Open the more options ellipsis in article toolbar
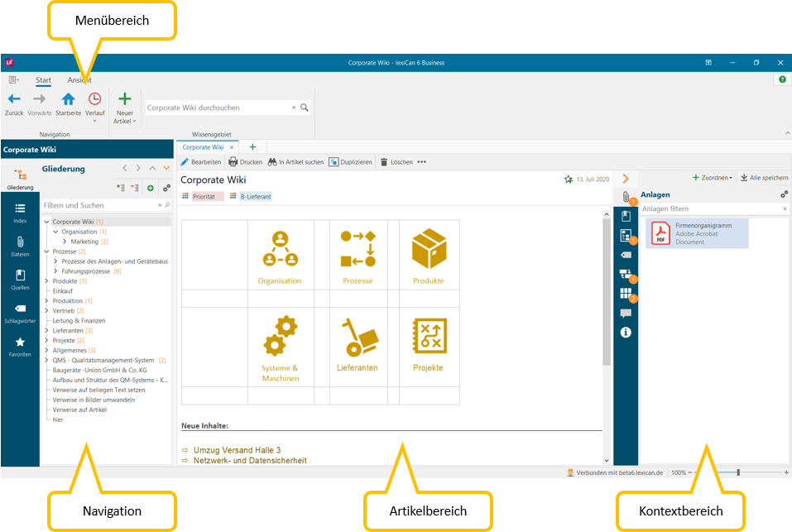 (x=422, y=162)
